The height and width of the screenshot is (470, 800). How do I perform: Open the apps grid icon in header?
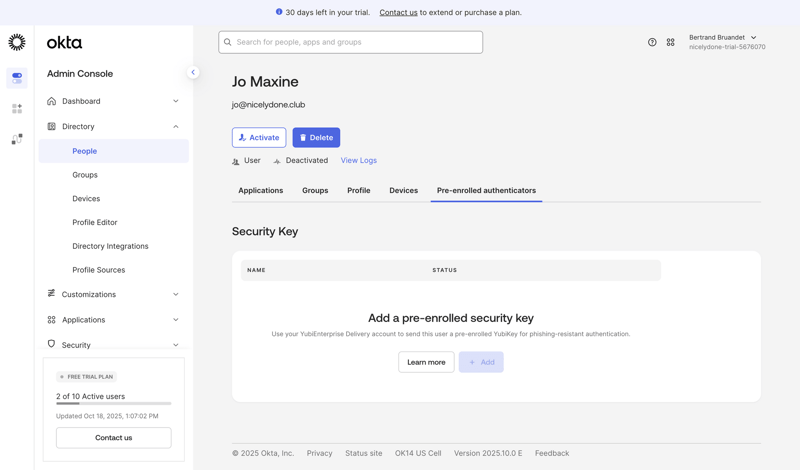tap(670, 42)
